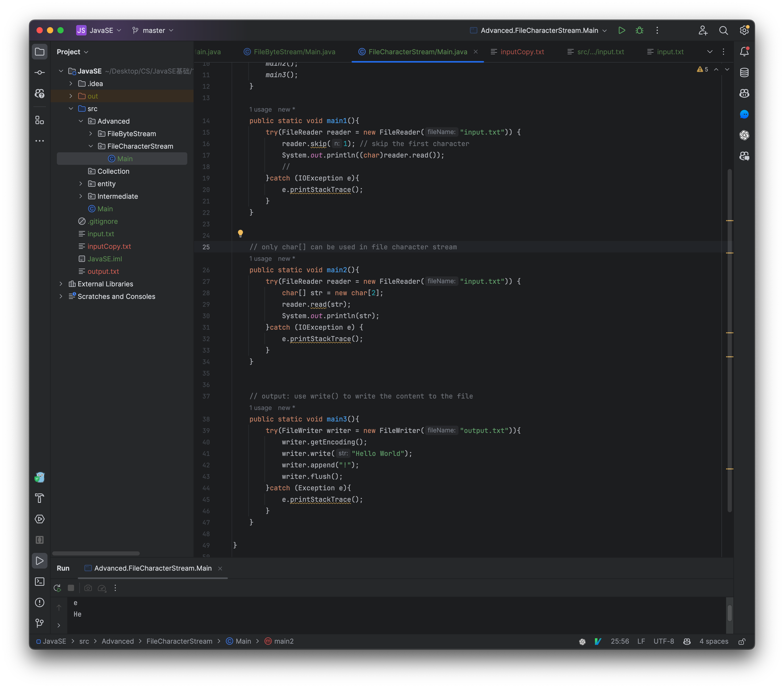The height and width of the screenshot is (688, 784).
Task: Switch to the inputCopy.txt tab
Action: pos(517,51)
